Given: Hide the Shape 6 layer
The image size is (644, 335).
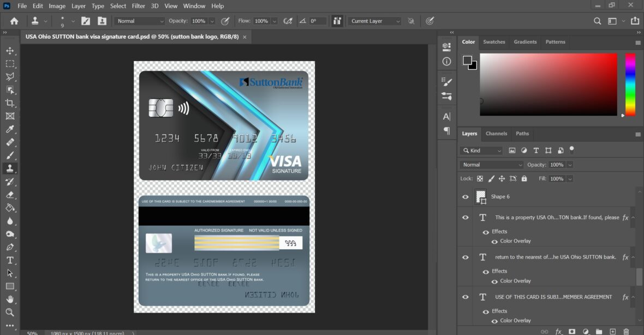Looking at the screenshot, I should pos(466,196).
